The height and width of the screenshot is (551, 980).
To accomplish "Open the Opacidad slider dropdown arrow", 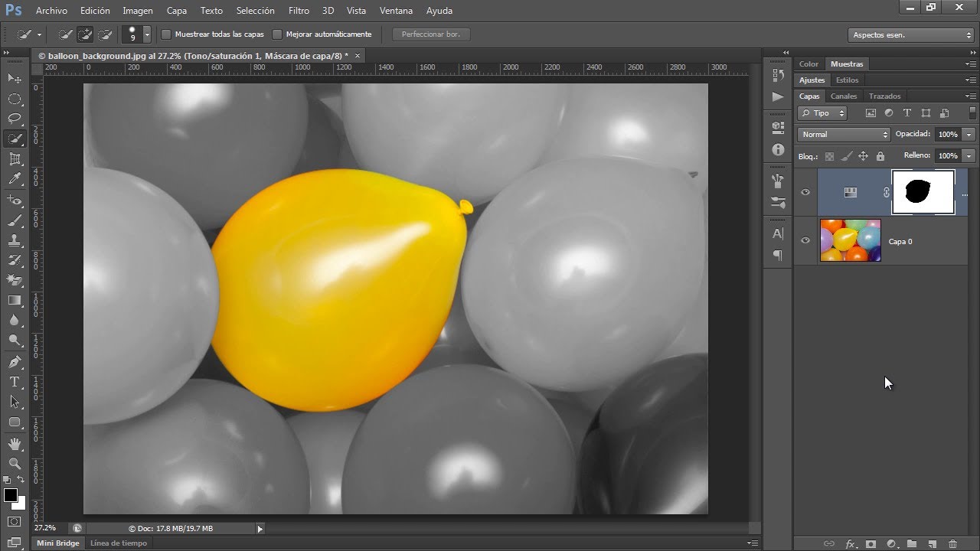I will (969, 135).
